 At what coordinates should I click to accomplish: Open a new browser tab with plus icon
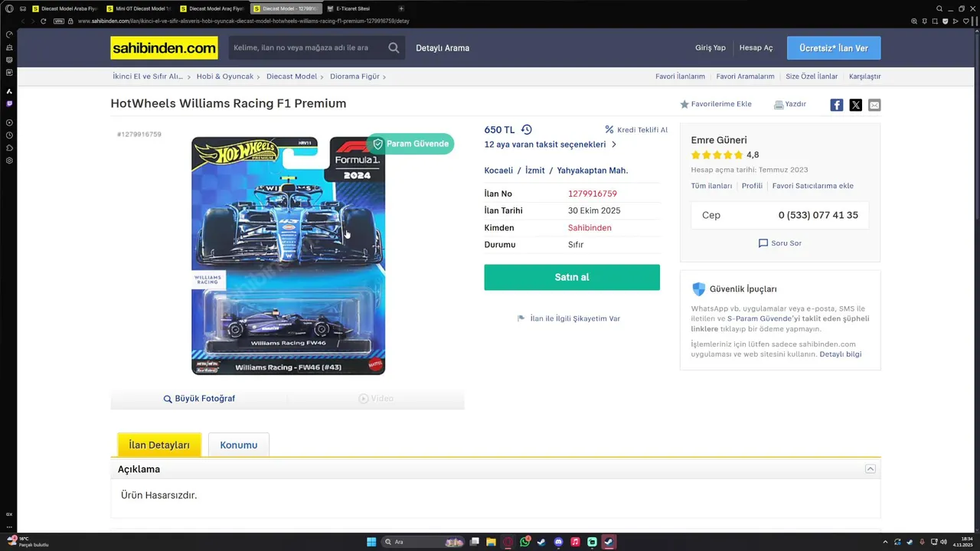tap(401, 8)
